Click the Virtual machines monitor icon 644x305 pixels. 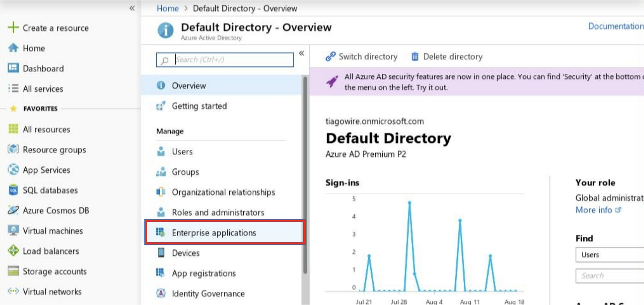click(13, 230)
